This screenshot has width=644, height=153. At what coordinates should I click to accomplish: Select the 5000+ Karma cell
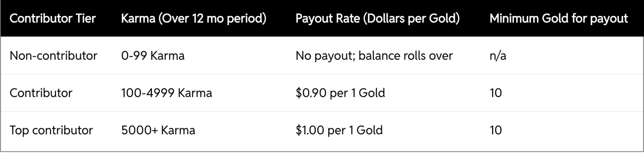(x=158, y=130)
